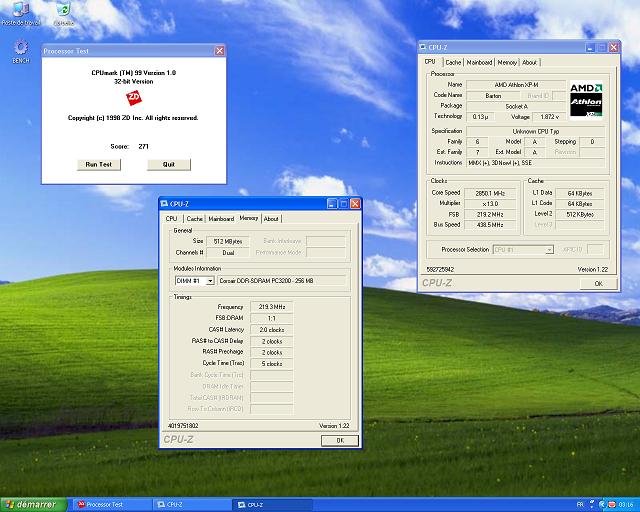Switch to Mainboard tab in right CPU-Z window
The width and height of the screenshot is (640, 512).
(x=479, y=62)
